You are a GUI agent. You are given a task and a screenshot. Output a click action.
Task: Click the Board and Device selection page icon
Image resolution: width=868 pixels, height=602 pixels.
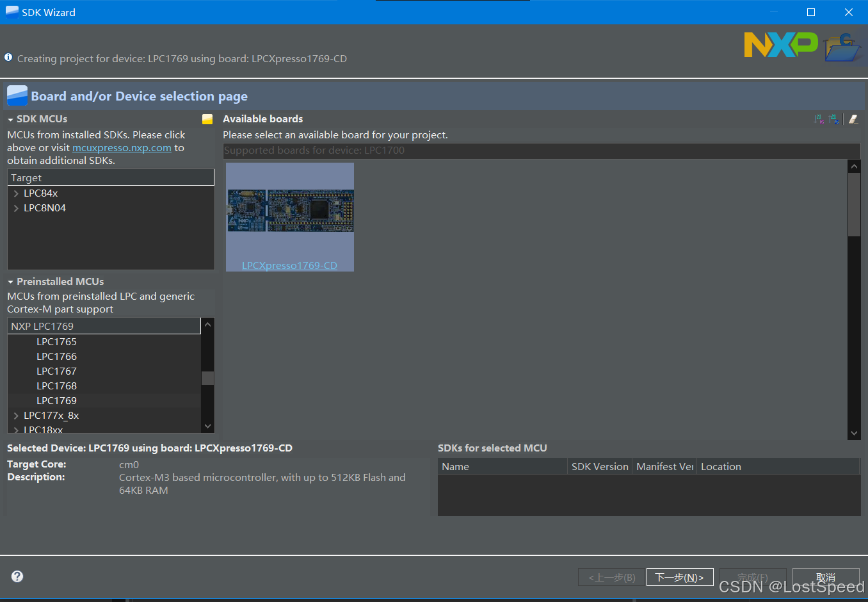pyautogui.click(x=17, y=95)
